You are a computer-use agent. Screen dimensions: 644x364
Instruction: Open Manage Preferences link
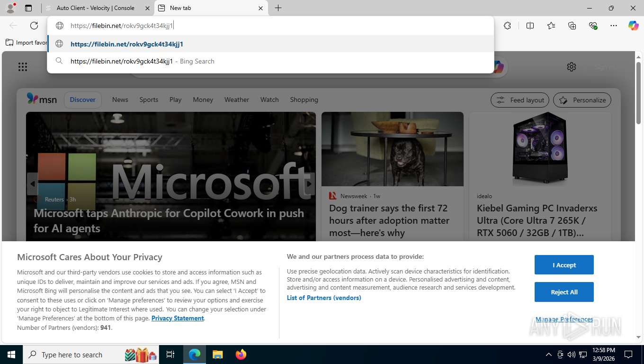pyautogui.click(x=564, y=319)
